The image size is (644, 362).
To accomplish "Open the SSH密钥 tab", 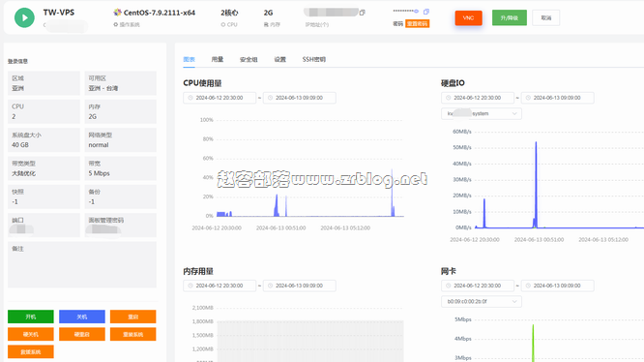I will click(x=314, y=60).
